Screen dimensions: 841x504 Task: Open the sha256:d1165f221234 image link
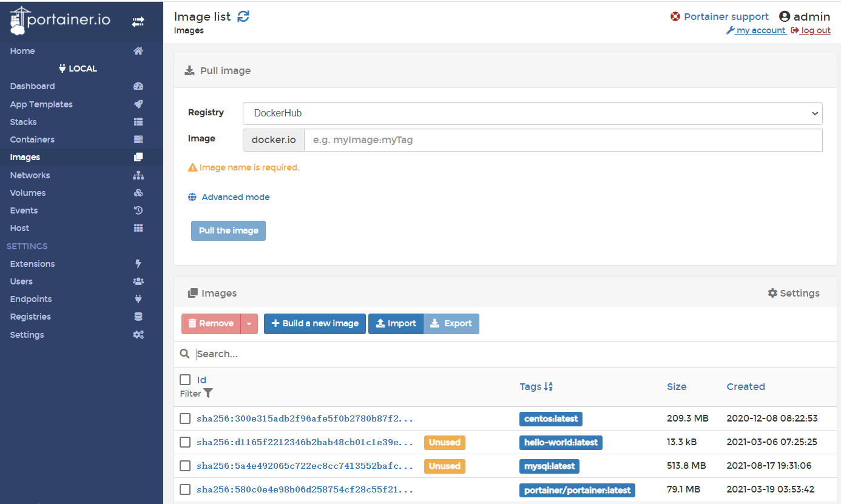[x=305, y=442]
